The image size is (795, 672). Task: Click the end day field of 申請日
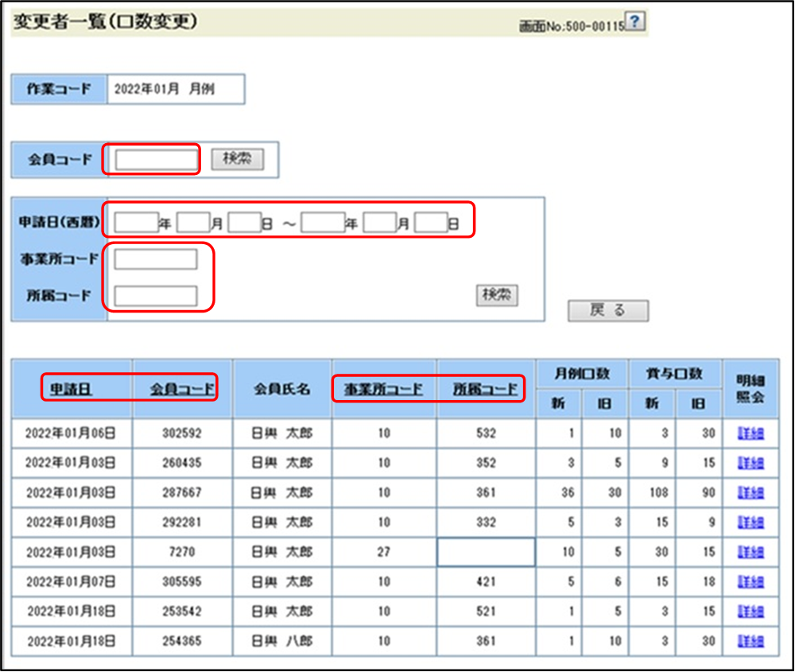431,223
